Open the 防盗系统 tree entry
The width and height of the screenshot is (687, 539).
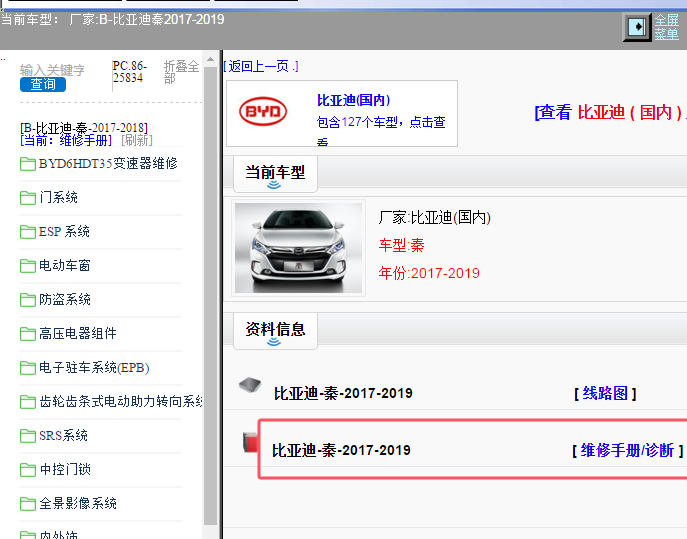[65, 299]
